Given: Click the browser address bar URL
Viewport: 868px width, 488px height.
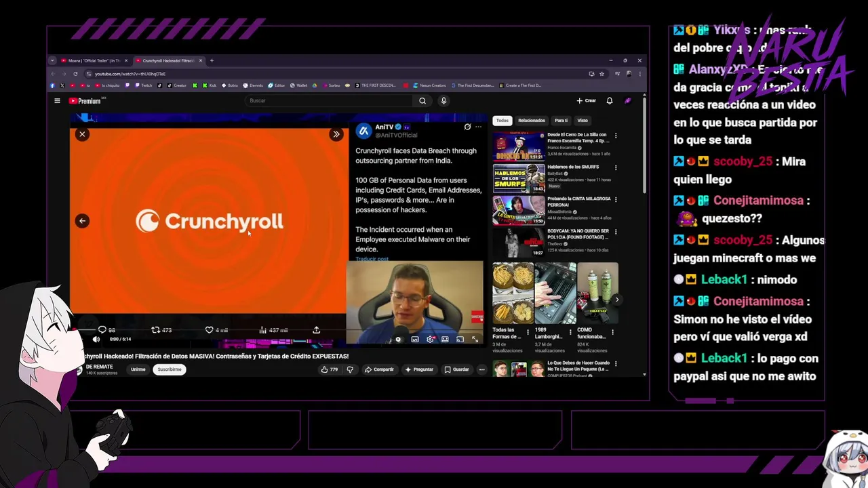Looking at the screenshot, I should click(x=130, y=74).
